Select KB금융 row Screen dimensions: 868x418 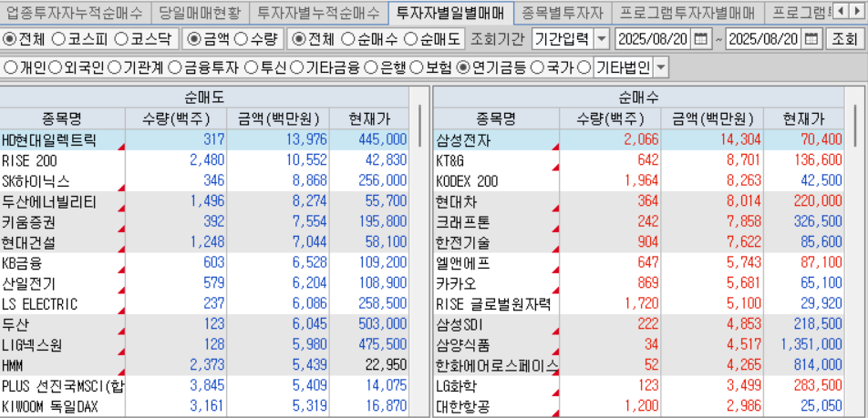[204, 263]
